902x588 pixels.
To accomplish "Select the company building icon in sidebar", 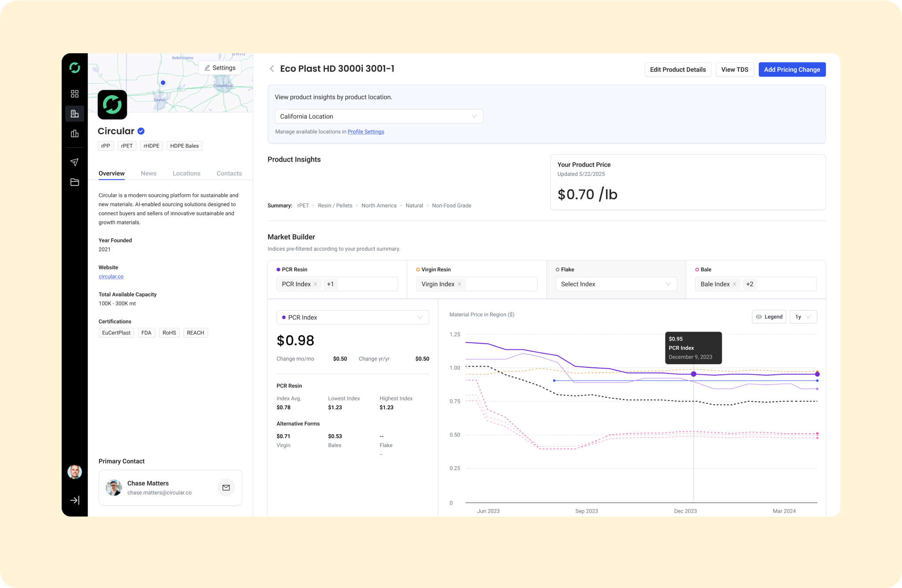I will pyautogui.click(x=74, y=114).
